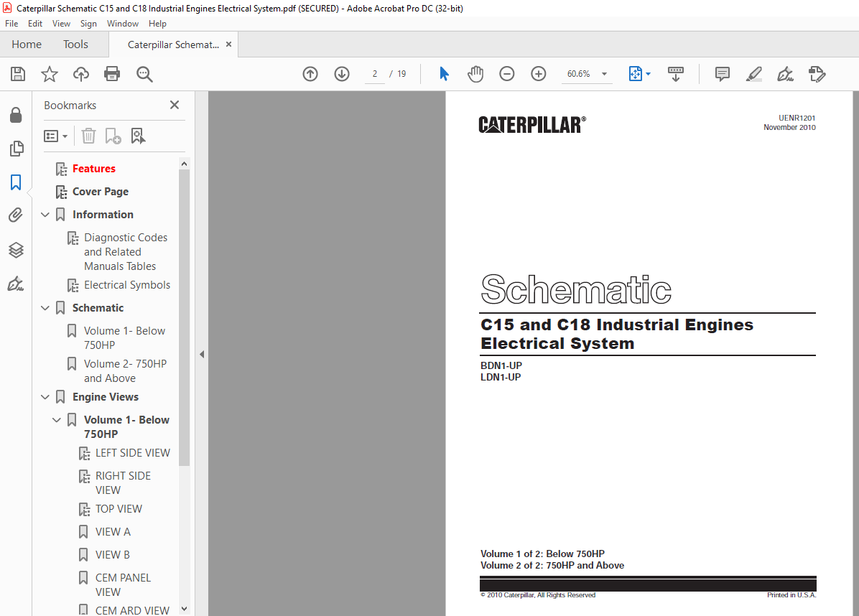This screenshot has height=616, width=859.
Task: Switch to the Home tab
Action: tap(27, 45)
